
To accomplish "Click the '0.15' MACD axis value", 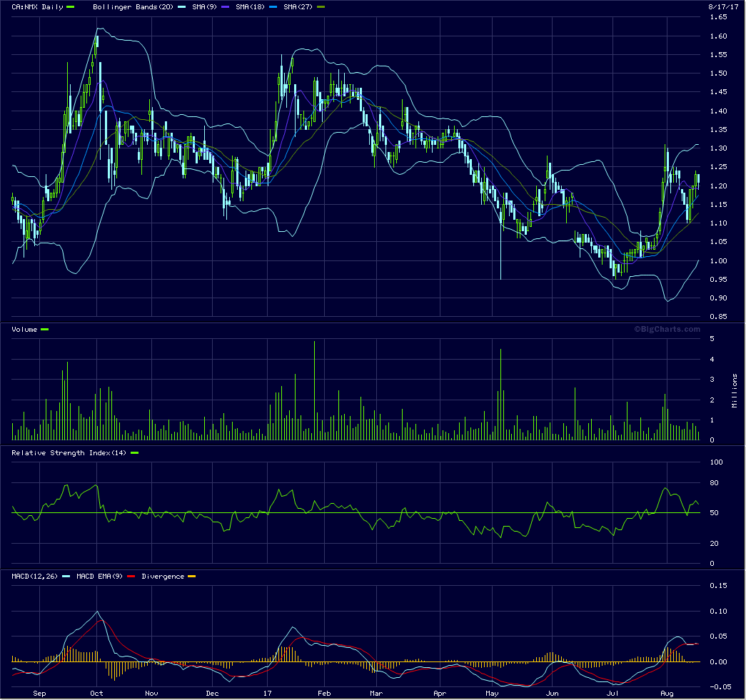I will point(718,586).
